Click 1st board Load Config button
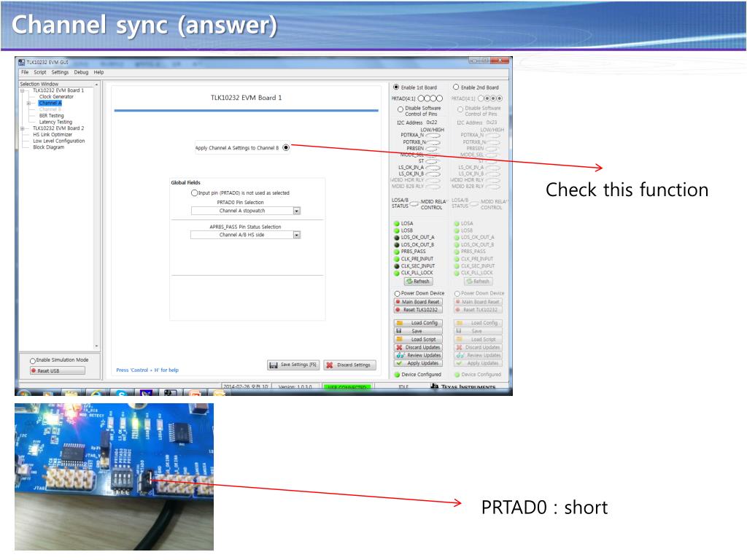747x560 pixels. (418, 323)
